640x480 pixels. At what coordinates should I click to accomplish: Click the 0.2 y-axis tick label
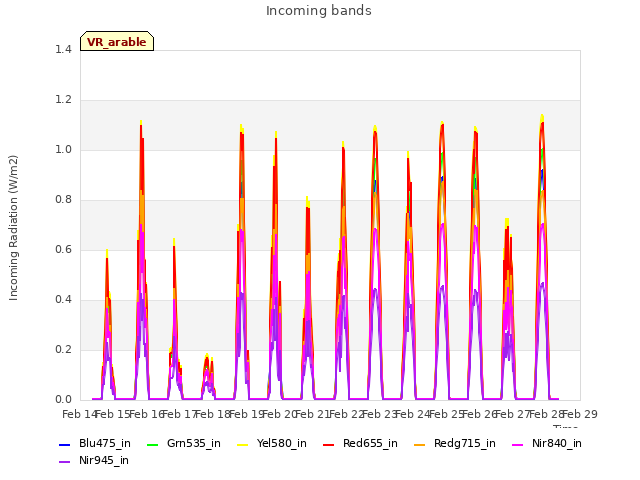pos(63,349)
